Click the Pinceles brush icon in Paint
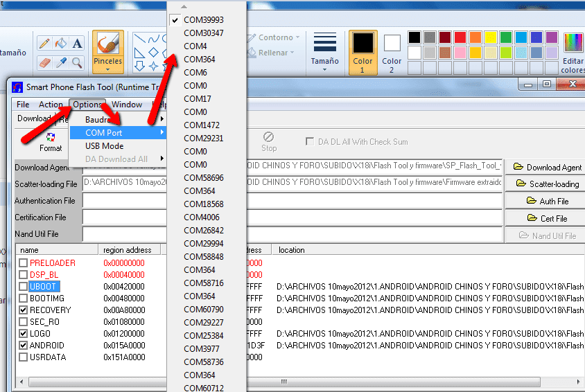Screen dimensions: 585x392 [108, 44]
